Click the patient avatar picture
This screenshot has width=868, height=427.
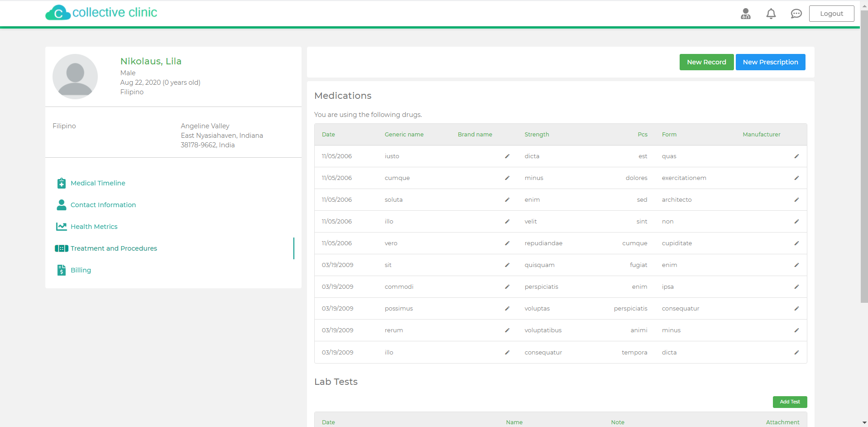point(75,77)
